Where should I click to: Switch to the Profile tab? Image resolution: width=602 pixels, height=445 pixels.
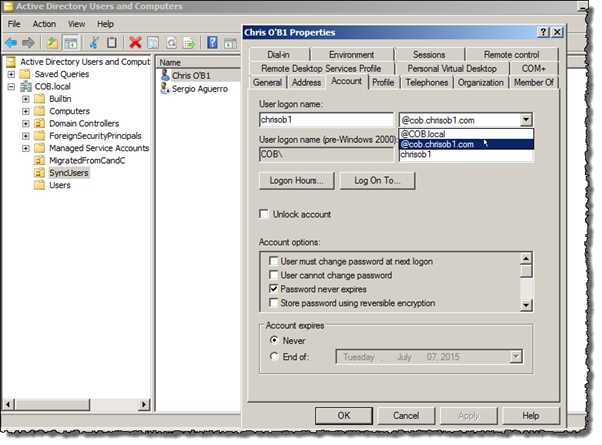pyautogui.click(x=383, y=82)
